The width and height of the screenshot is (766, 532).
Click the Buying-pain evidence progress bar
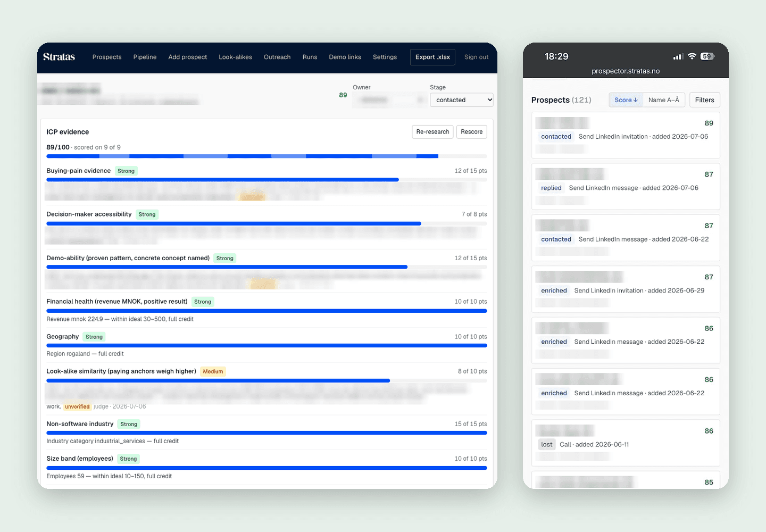(x=267, y=180)
